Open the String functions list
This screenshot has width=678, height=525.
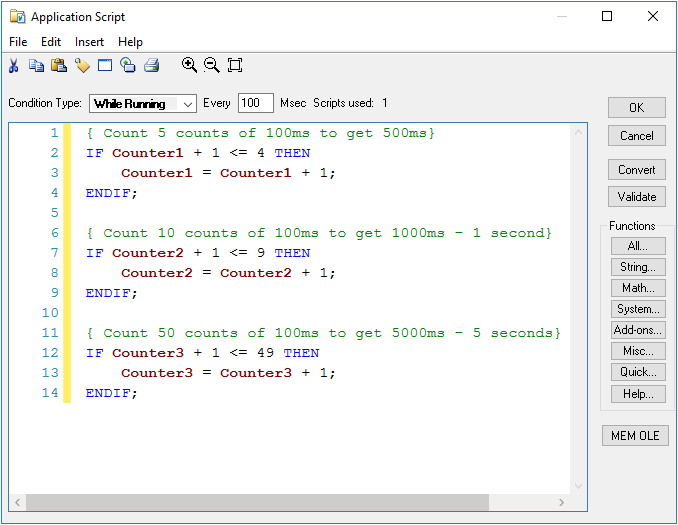(637, 267)
